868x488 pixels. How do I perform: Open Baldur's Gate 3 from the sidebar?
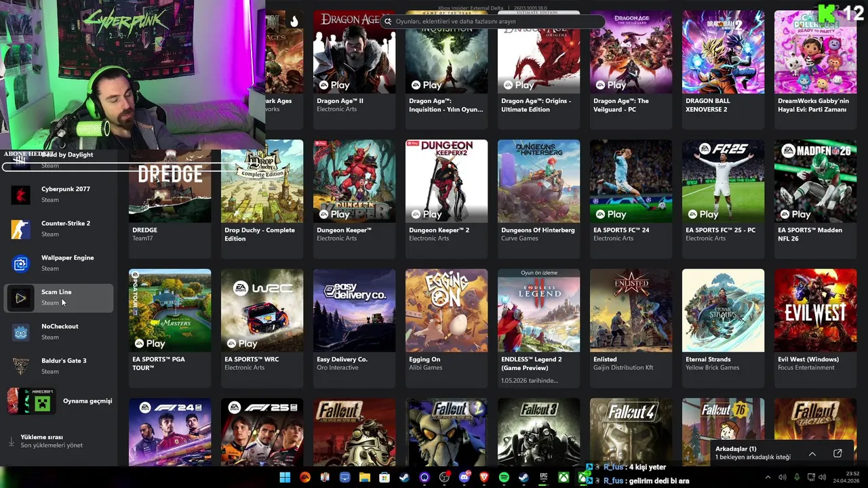point(59,366)
